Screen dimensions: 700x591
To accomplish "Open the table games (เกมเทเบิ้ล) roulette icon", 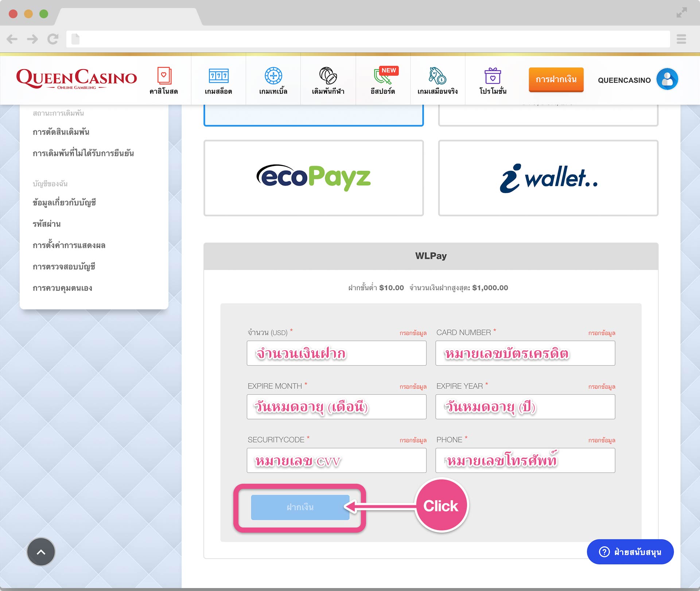I will point(273,76).
